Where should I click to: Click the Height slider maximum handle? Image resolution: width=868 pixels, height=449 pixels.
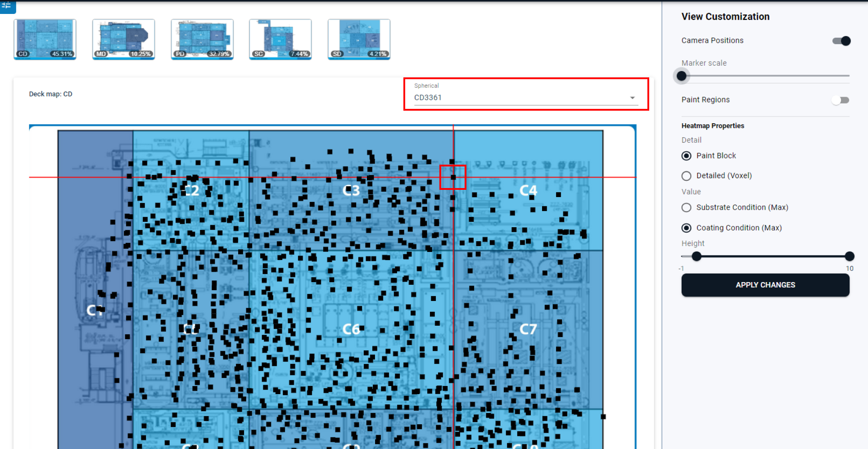[x=850, y=256]
